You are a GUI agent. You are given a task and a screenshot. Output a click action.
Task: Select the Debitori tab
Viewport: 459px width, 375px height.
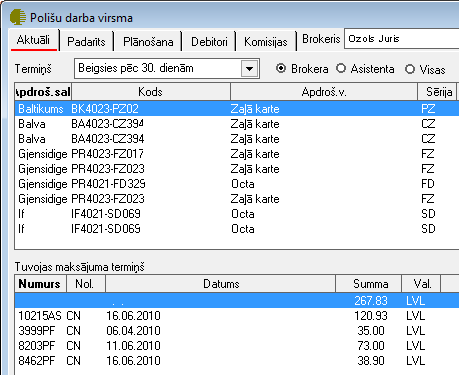209,42
